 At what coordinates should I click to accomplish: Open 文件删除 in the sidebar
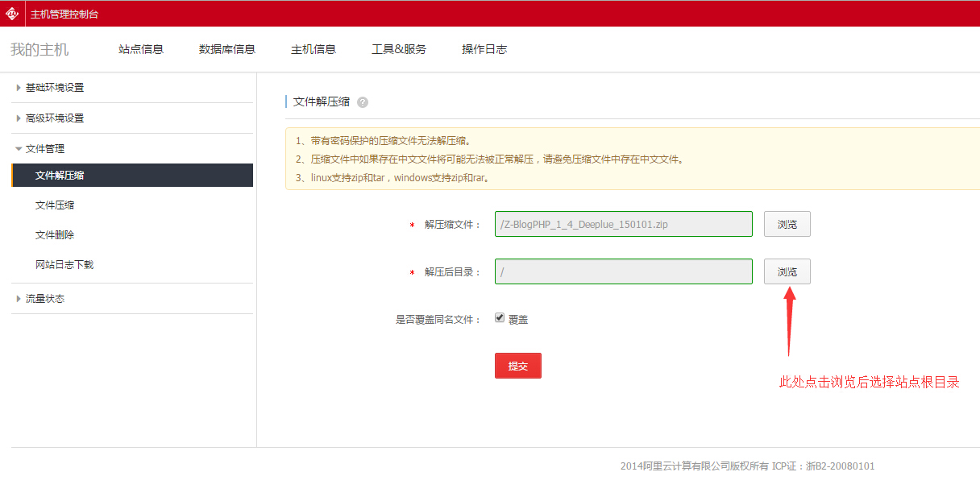55,235
